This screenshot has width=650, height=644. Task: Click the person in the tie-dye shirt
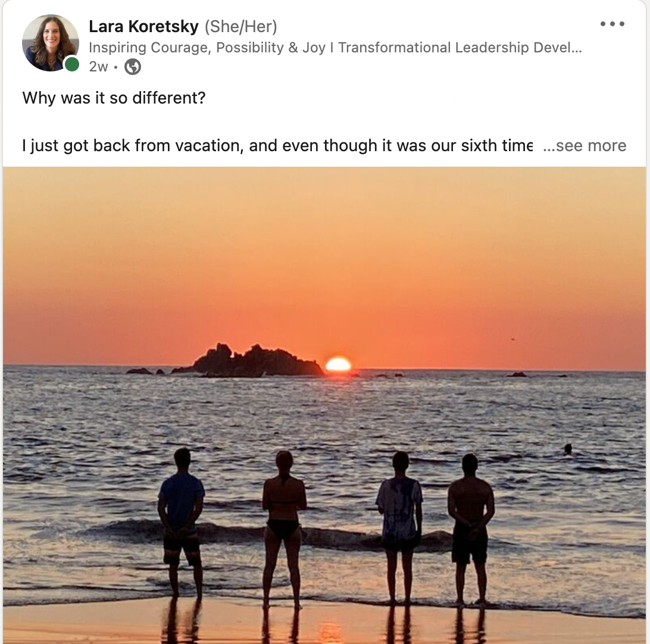click(x=399, y=527)
